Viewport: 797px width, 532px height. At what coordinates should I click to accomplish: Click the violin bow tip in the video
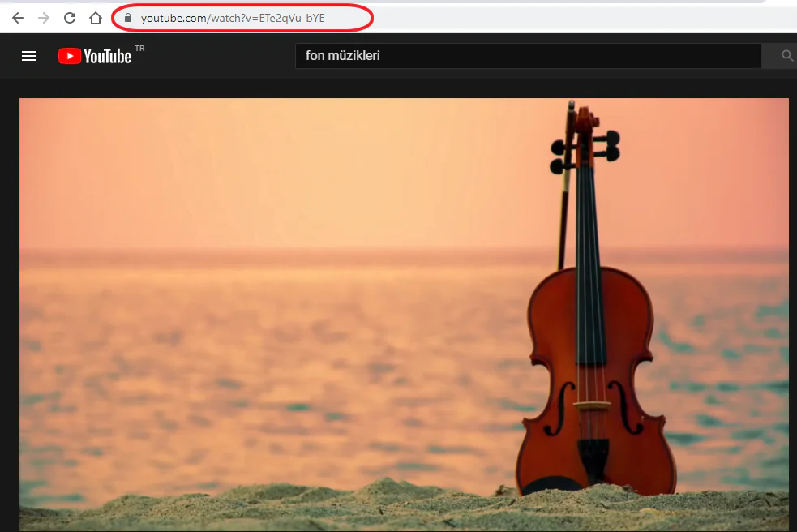[571, 107]
